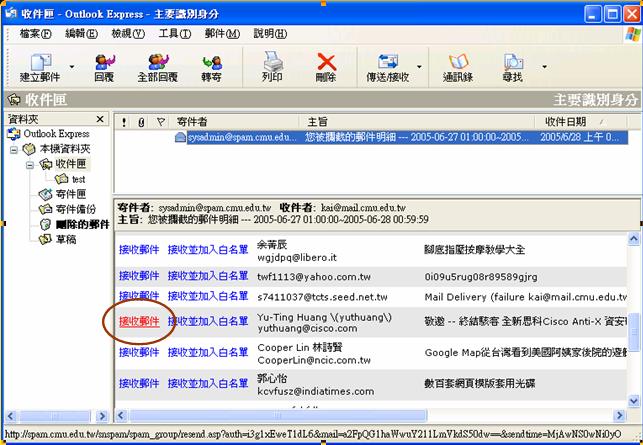Open the 說明(H) menu

click(x=270, y=34)
